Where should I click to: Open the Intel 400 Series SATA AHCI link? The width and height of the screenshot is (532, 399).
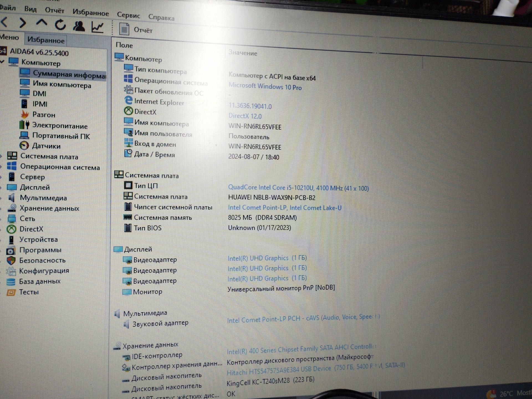[301, 349]
